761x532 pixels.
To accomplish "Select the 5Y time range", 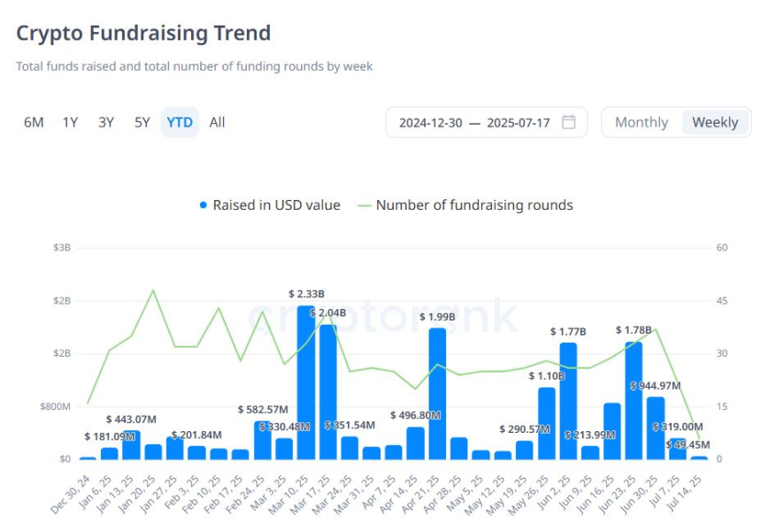I will tap(142, 122).
